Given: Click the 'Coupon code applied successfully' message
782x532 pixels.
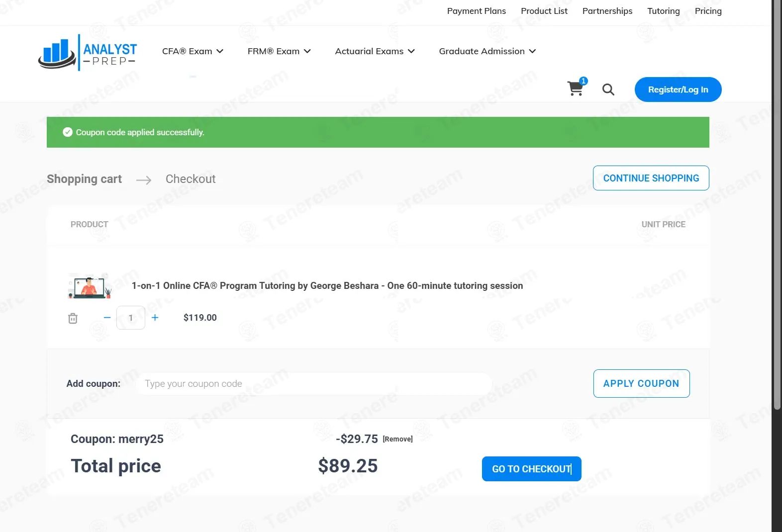Looking at the screenshot, I should point(140,132).
